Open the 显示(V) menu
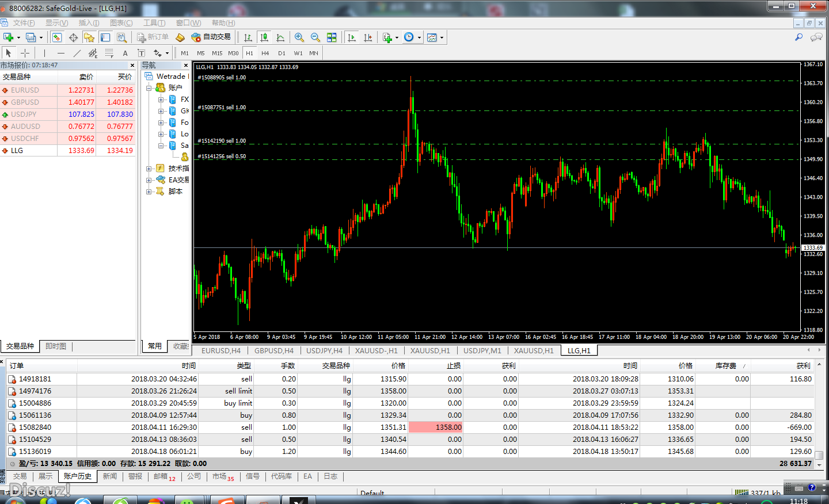This screenshot has height=504, width=829. (x=56, y=23)
